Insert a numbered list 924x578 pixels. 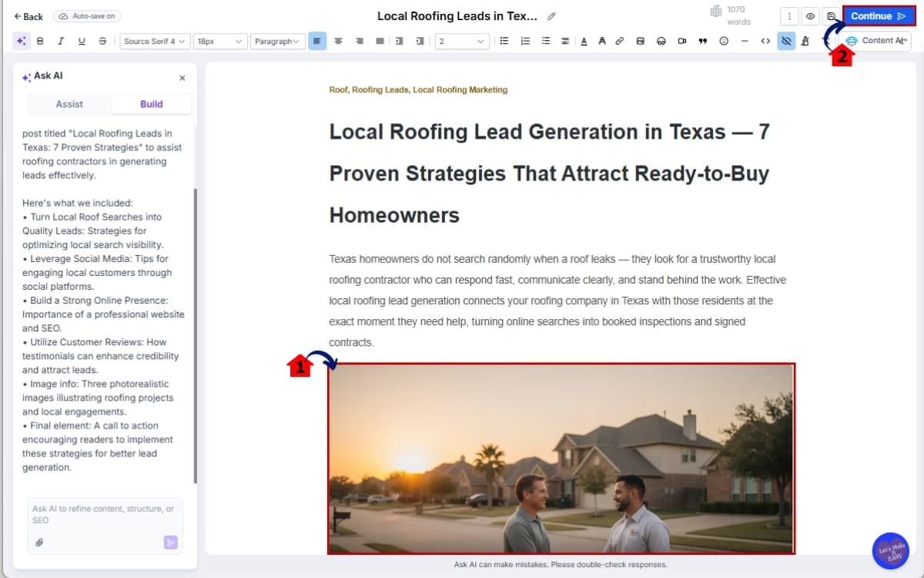click(525, 41)
